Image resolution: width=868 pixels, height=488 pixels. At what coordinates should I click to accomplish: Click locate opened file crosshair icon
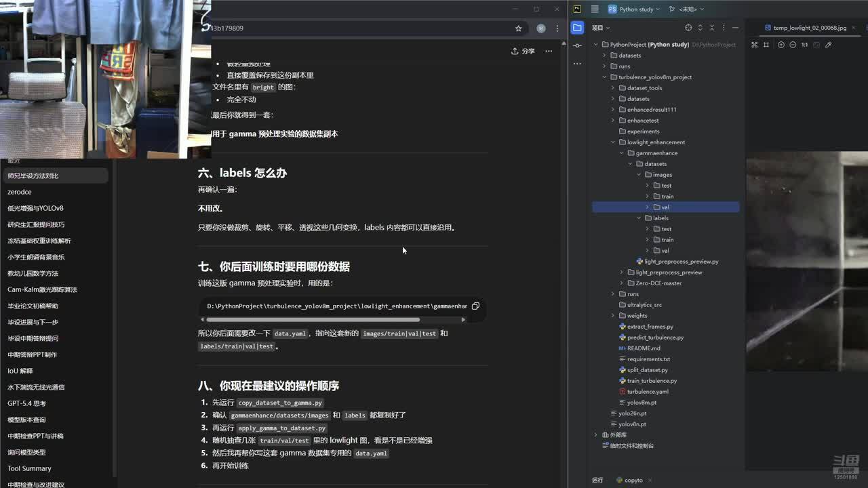(x=688, y=28)
